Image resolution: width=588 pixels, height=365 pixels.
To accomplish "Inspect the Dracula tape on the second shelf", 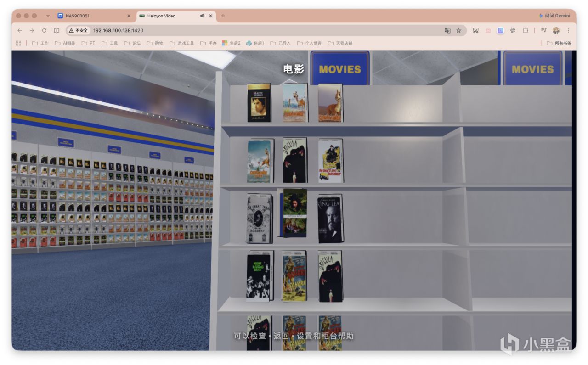I will coord(295,160).
